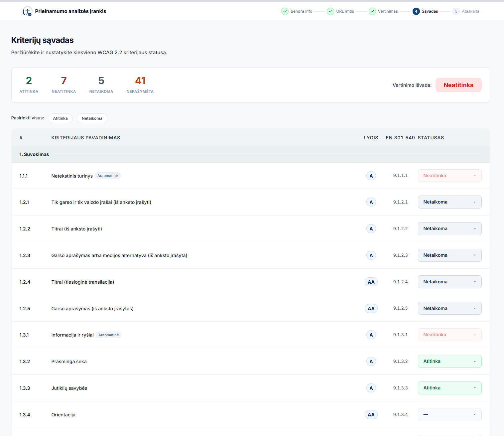Click the AA level badge for 1.2.4
The image size is (504, 436).
click(371, 282)
